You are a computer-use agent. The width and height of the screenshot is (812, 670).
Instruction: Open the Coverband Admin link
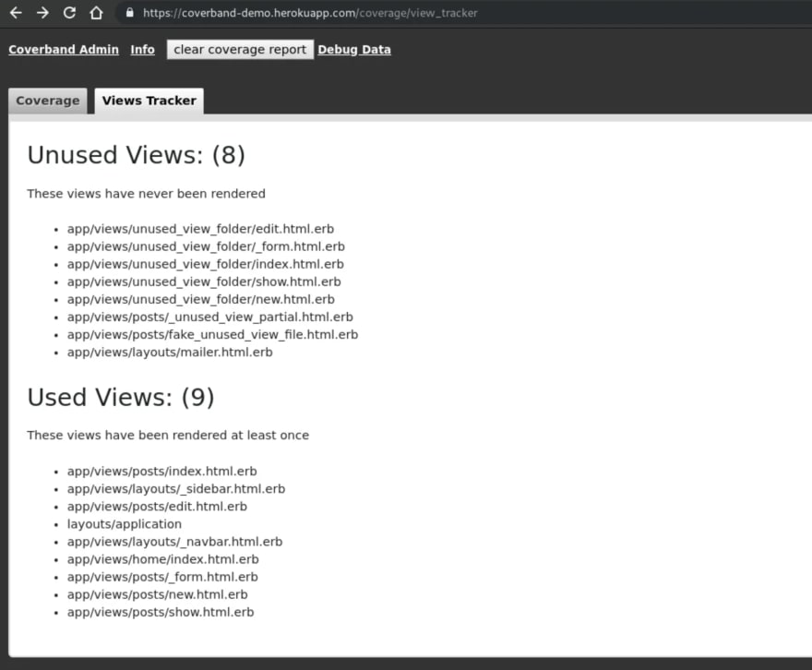(x=64, y=50)
